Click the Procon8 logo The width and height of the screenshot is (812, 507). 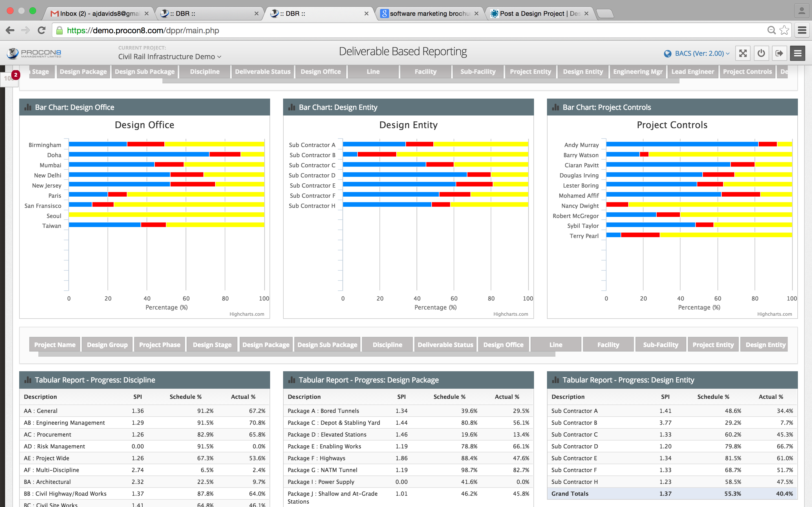click(x=34, y=53)
